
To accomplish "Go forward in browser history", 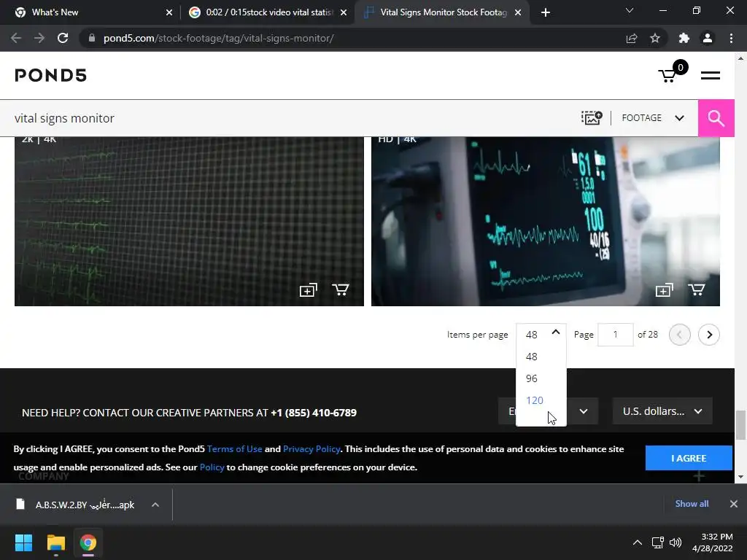I will (39, 38).
